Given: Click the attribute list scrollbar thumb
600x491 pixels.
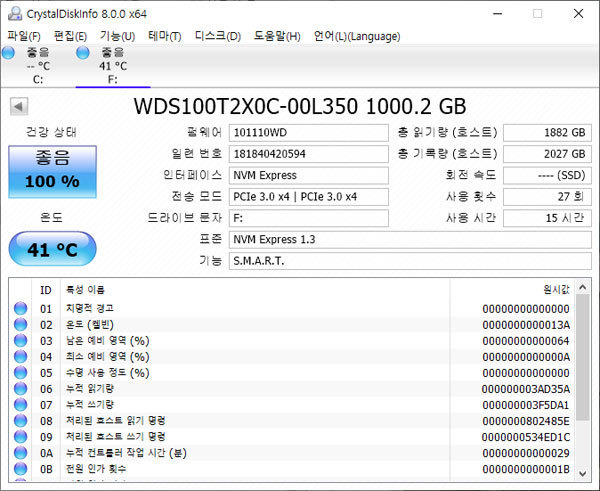Looking at the screenshot, I should pos(583,358).
